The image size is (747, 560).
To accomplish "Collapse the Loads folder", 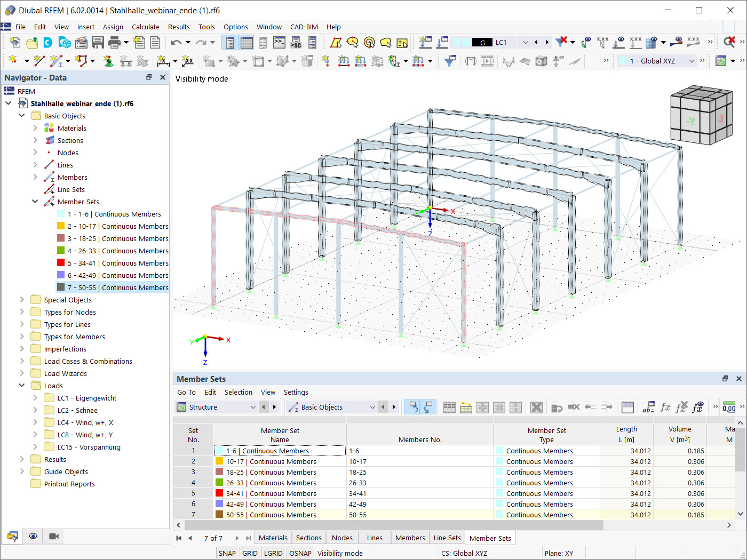I will tap(22, 386).
